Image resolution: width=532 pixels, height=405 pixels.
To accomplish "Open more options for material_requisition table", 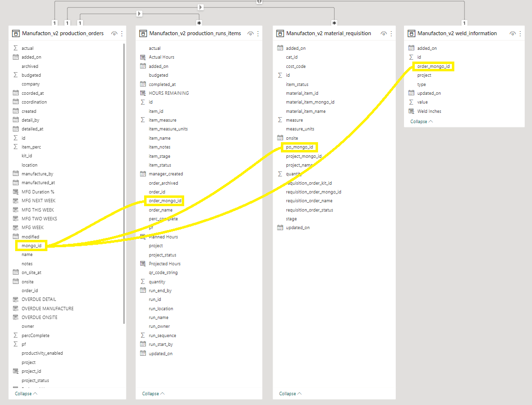I will pyautogui.click(x=391, y=34).
